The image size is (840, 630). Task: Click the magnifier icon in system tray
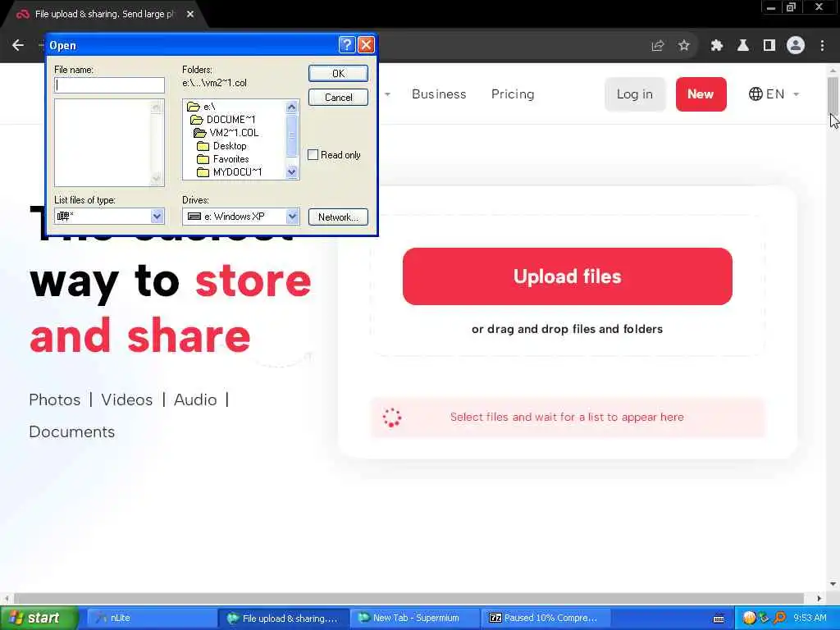click(x=779, y=619)
